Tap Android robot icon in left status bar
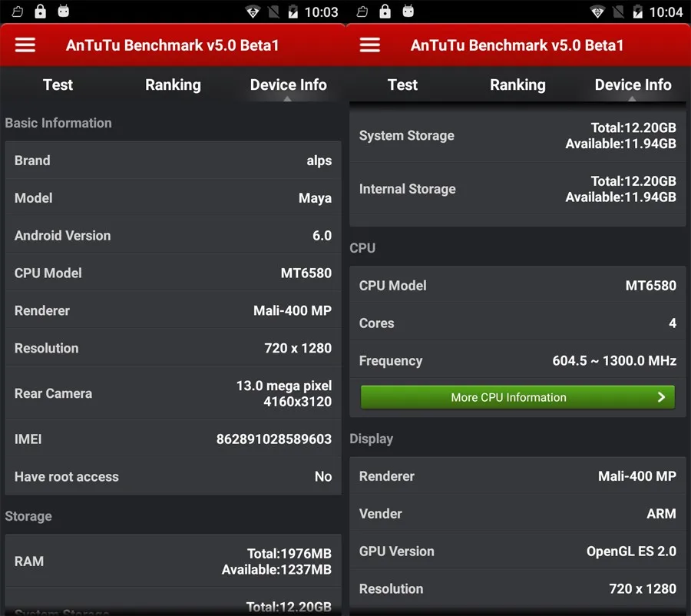This screenshot has width=691, height=616. [64, 11]
